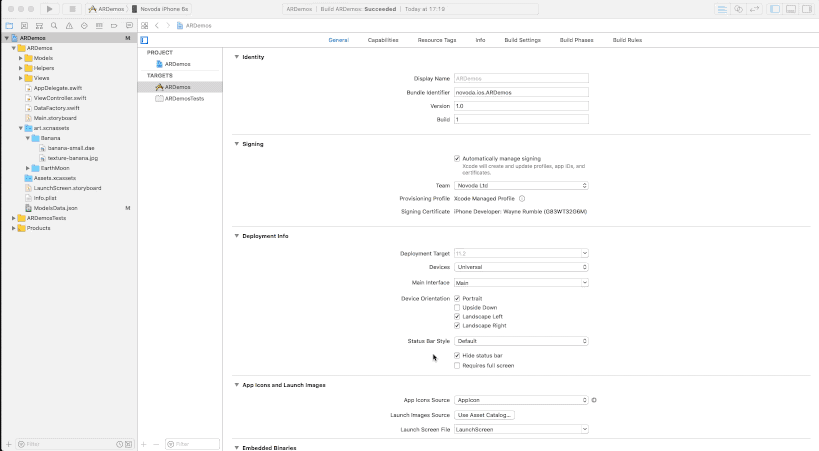Click the Version field
This screenshot has height=451, width=819.
click(x=521, y=106)
